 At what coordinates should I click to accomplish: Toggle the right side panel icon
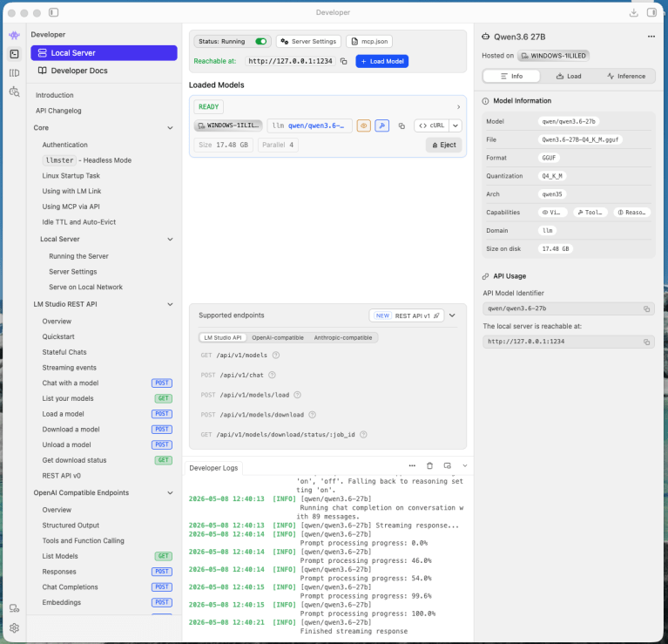pyautogui.click(x=651, y=12)
